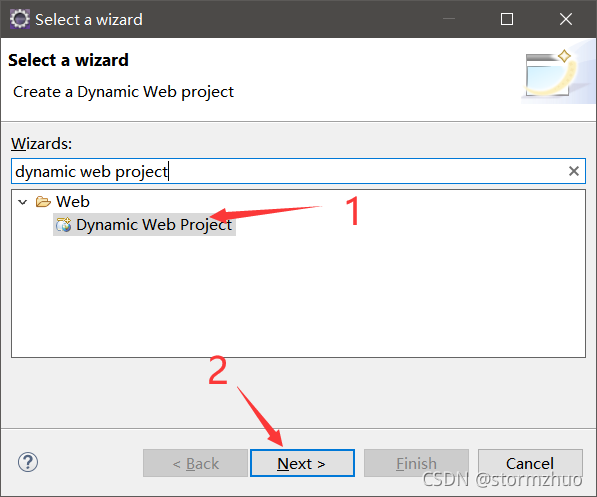This screenshot has width=597, height=497.
Task: Click the disabled < Back button
Action: click(x=195, y=463)
